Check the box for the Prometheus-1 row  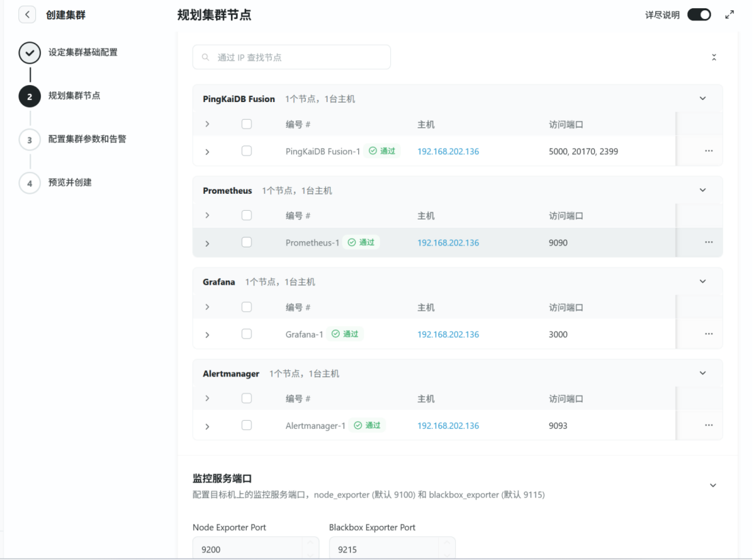point(247,243)
